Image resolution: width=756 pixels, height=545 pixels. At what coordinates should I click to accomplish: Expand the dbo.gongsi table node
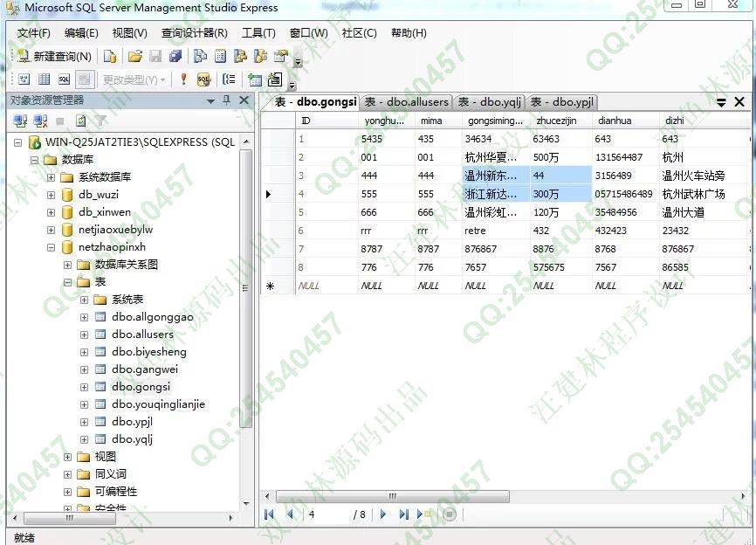84,387
